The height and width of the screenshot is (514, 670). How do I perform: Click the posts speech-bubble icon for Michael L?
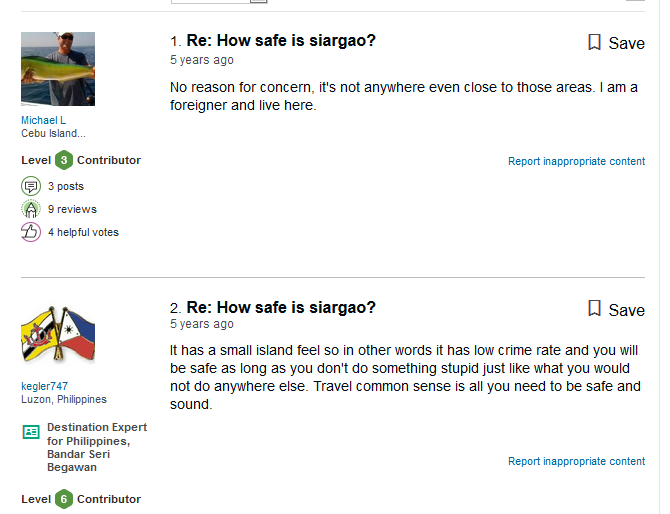pyautogui.click(x=31, y=186)
